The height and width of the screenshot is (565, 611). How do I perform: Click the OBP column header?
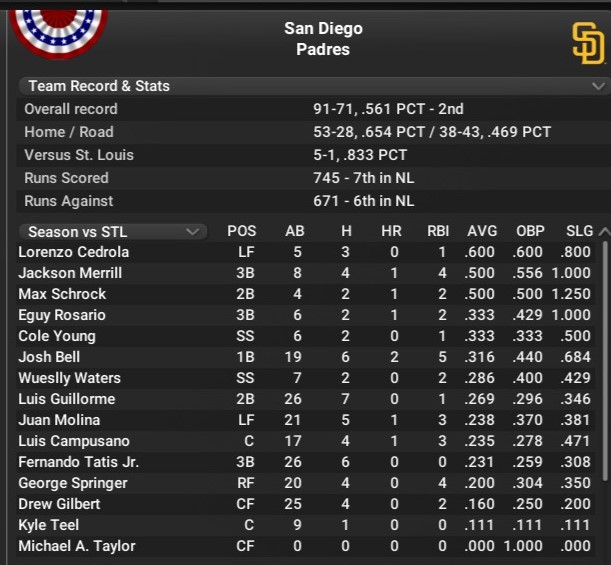tap(530, 232)
